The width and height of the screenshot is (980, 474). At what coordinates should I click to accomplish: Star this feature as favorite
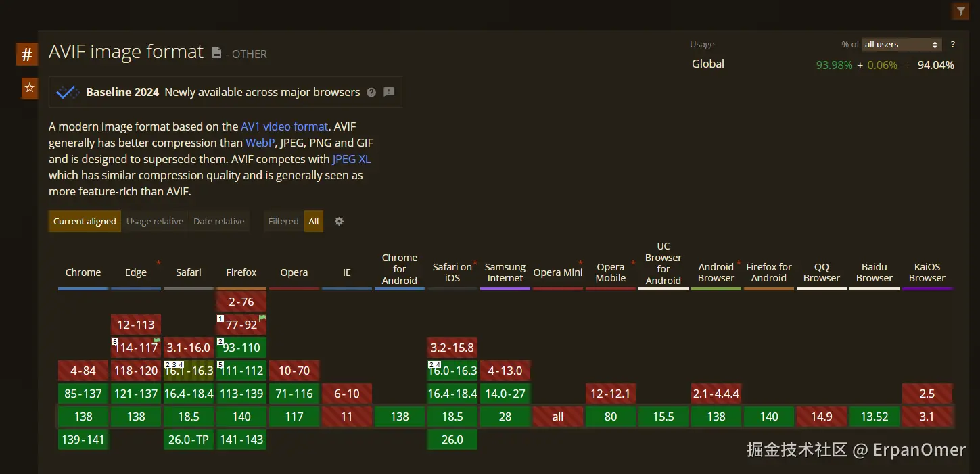point(30,88)
